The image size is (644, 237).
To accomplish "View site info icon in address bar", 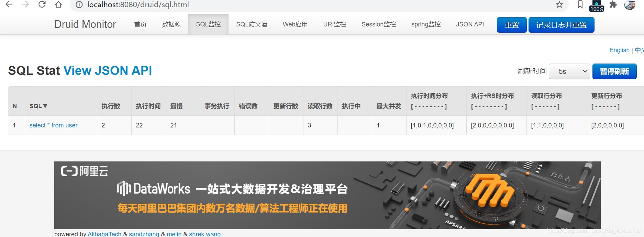I will pyautogui.click(x=79, y=5).
